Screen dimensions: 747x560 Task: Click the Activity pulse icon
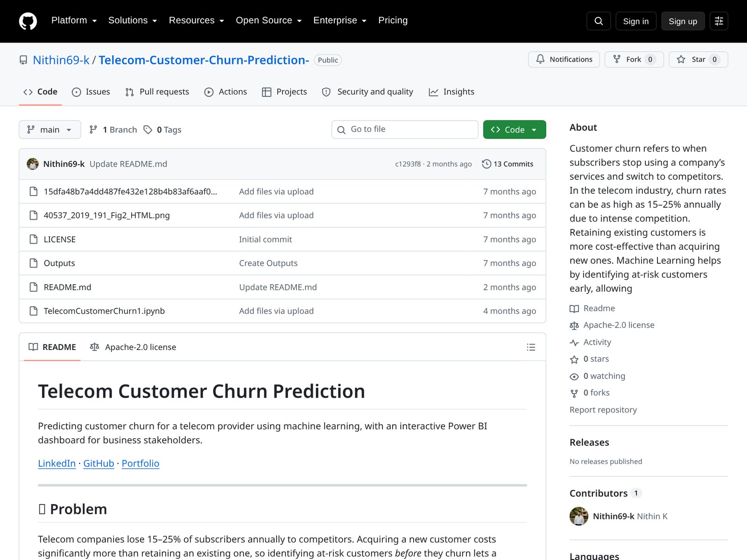[574, 343]
